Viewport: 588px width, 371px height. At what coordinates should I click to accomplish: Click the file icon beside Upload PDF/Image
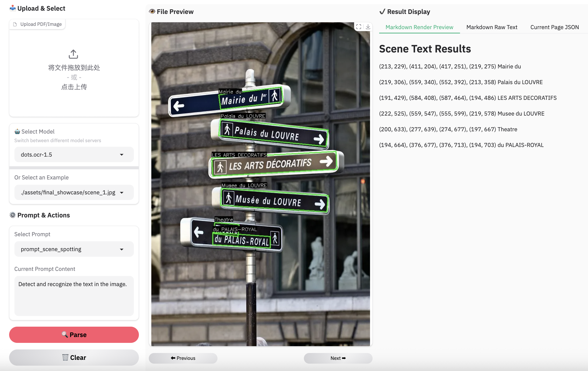click(15, 24)
